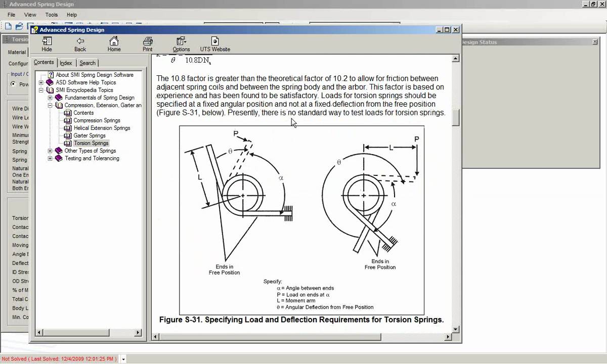
Task: Select the Torsion Springs topic
Action: pyautogui.click(x=91, y=143)
